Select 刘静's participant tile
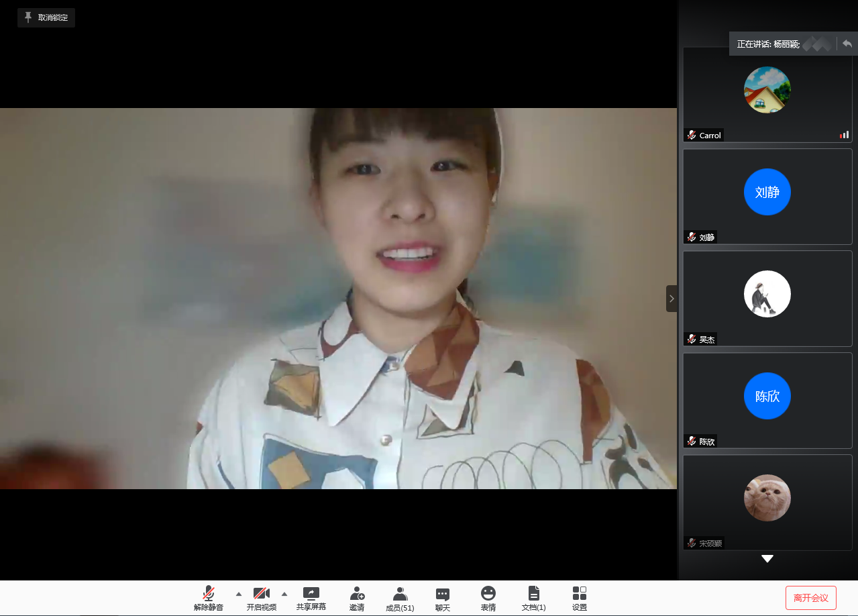The height and width of the screenshot is (616, 858). click(x=767, y=195)
